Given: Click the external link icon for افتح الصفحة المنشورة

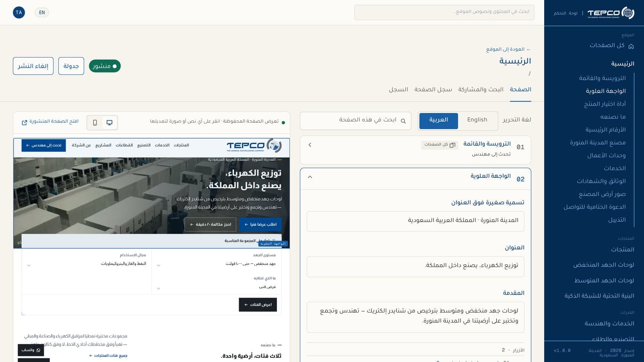Looking at the screenshot, I should click(25, 122).
